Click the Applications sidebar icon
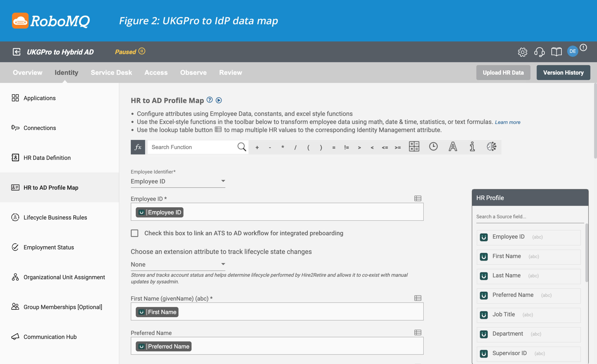 pyautogui.click(x=15, y=98)
